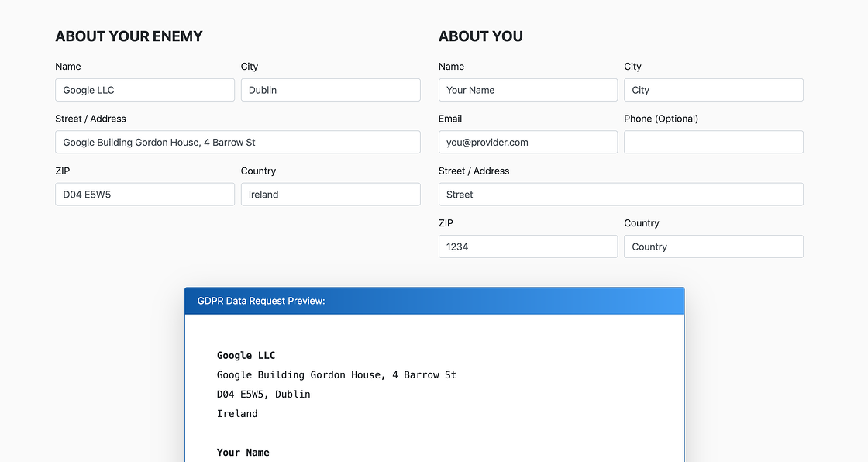
Task: Click the enemy 'Name' label
Action: coord(68,67)
